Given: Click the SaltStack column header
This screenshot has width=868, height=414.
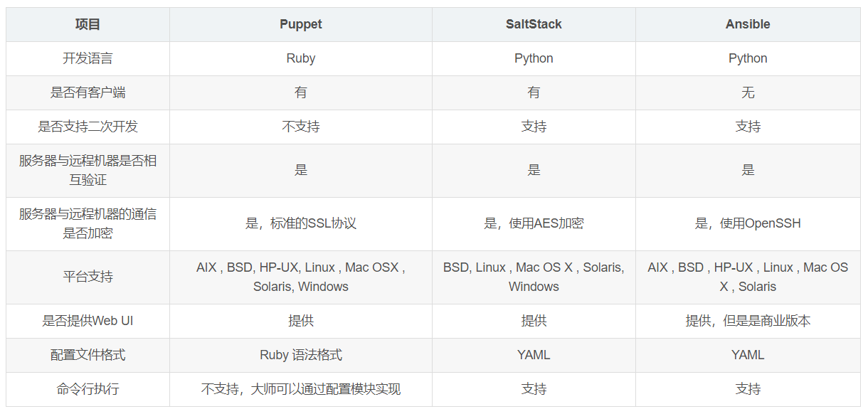Looking at the screenshot, I should coord(534,24).
